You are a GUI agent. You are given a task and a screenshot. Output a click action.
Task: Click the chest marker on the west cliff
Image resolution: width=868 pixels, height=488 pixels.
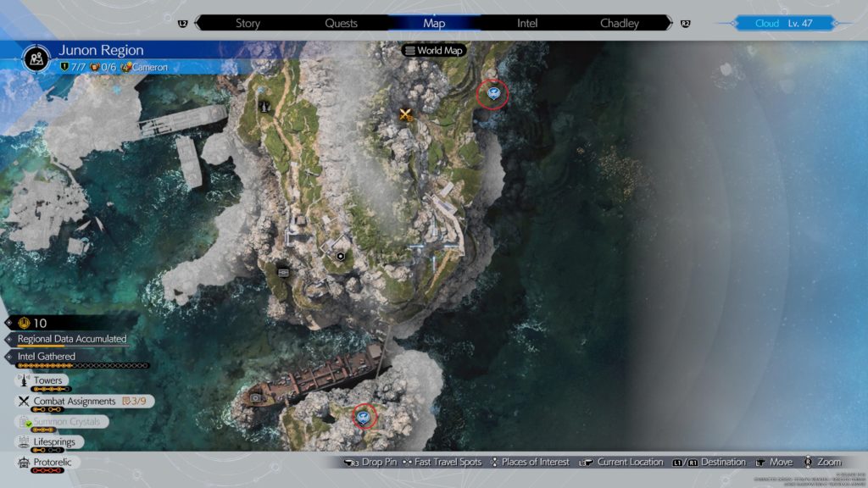tap(283, 272)
